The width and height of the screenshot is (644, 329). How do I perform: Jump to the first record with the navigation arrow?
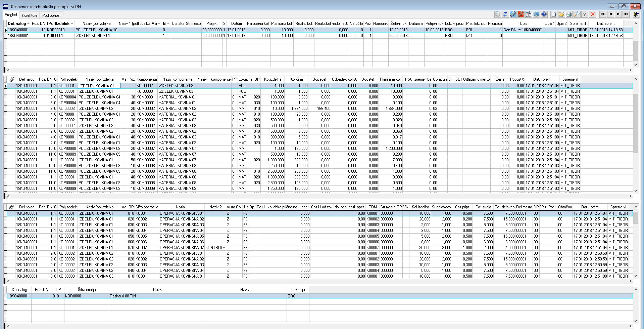603,14
